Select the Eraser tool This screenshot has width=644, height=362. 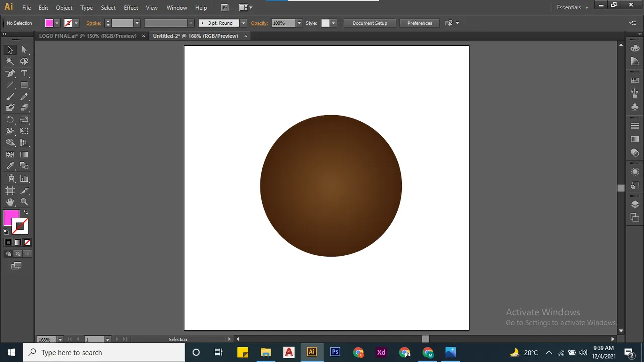click(24, 108)
